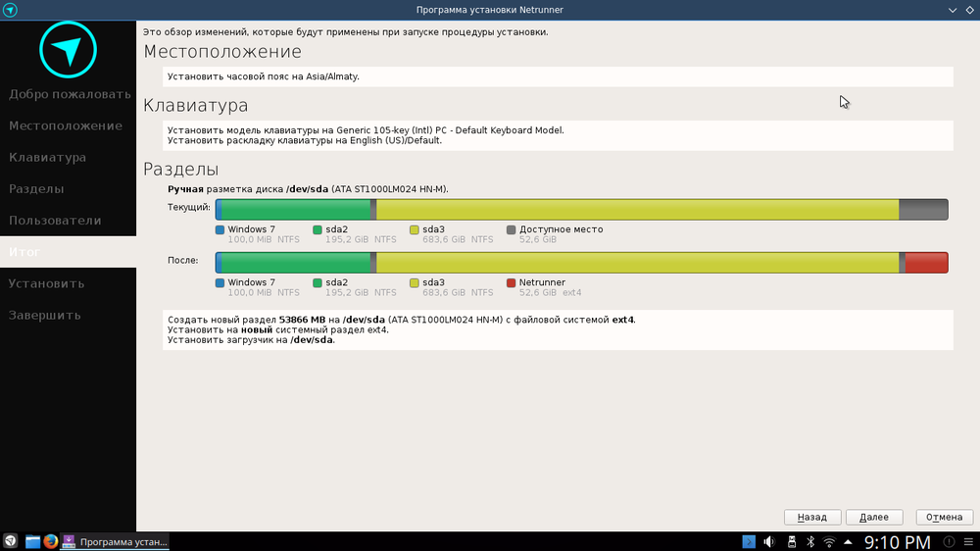Click the Разделы section heading
Image resolution: width=980 pixels, height=551 pixels.
click(181, 170)
